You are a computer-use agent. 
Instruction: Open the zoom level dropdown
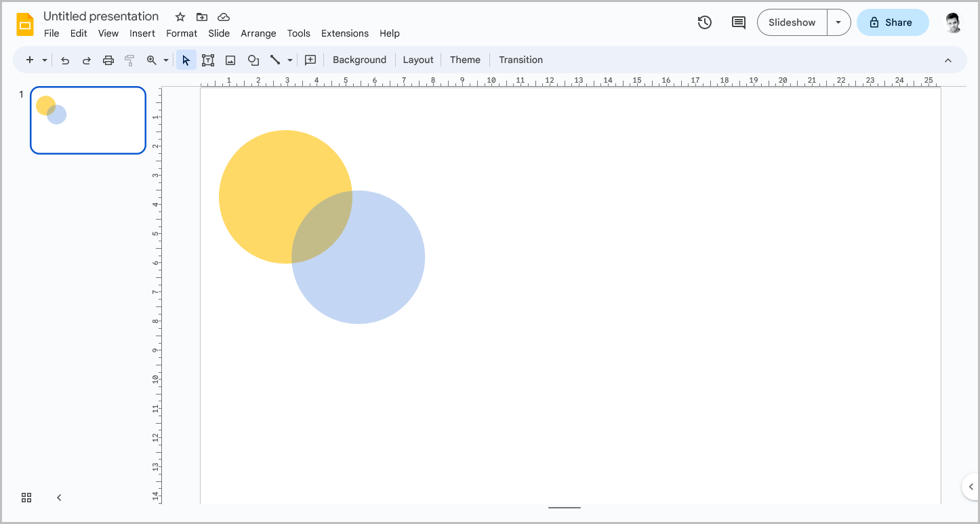[165, 60]
